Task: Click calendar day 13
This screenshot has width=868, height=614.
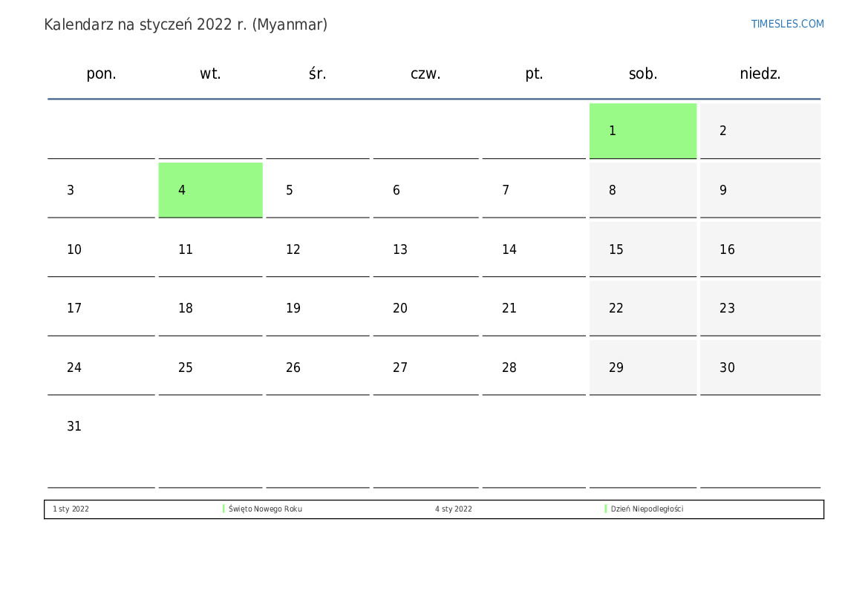Action: coord(425,249)
